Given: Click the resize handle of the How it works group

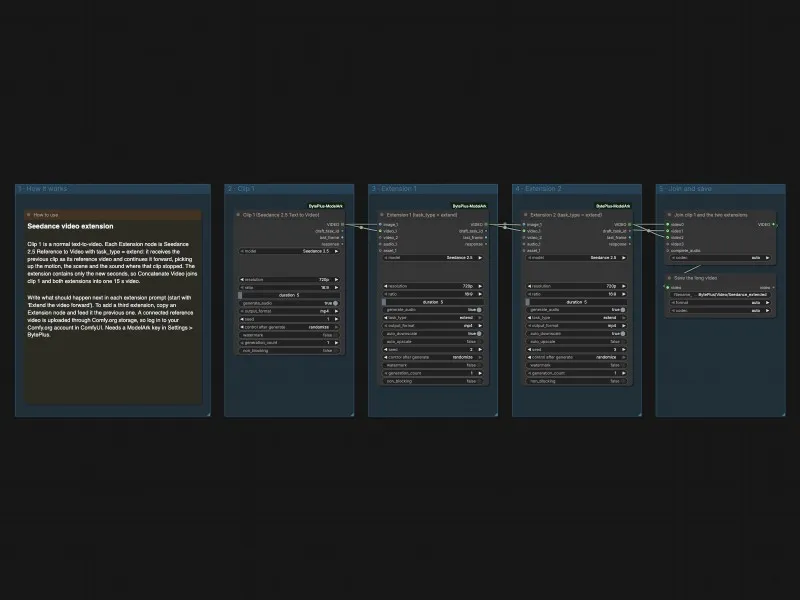Looking at the screenshot, I should pyautogui.click(x=208, y=414).
